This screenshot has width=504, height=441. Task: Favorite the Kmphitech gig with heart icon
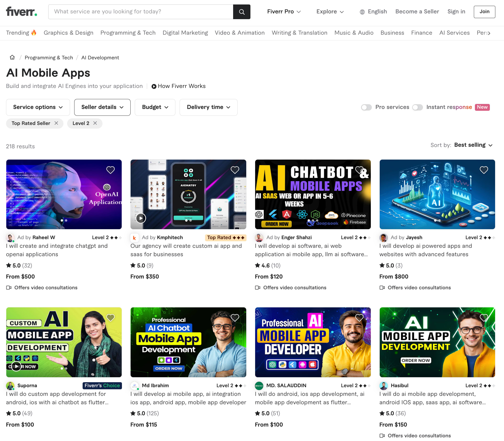tap(235, 170)
